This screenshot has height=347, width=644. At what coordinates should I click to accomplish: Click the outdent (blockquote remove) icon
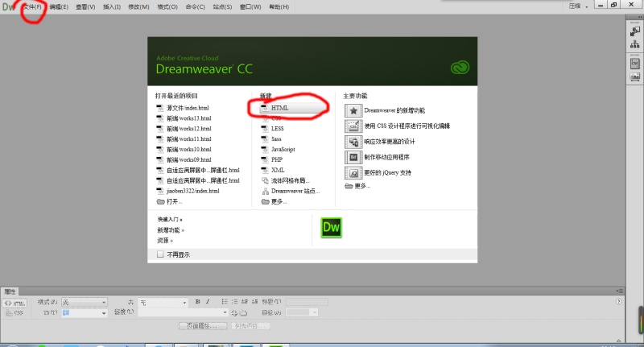pyautogui.click(x=245, y=302)
